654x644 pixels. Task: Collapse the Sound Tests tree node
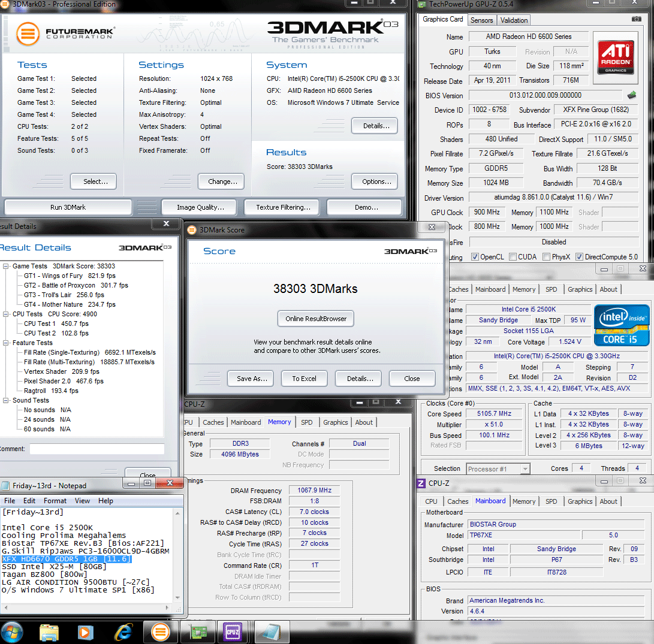6,400
